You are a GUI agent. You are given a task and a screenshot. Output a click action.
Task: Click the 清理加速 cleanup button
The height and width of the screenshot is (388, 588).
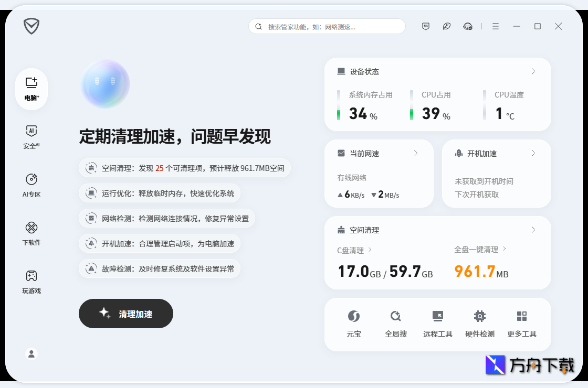[x=125, y=314]
